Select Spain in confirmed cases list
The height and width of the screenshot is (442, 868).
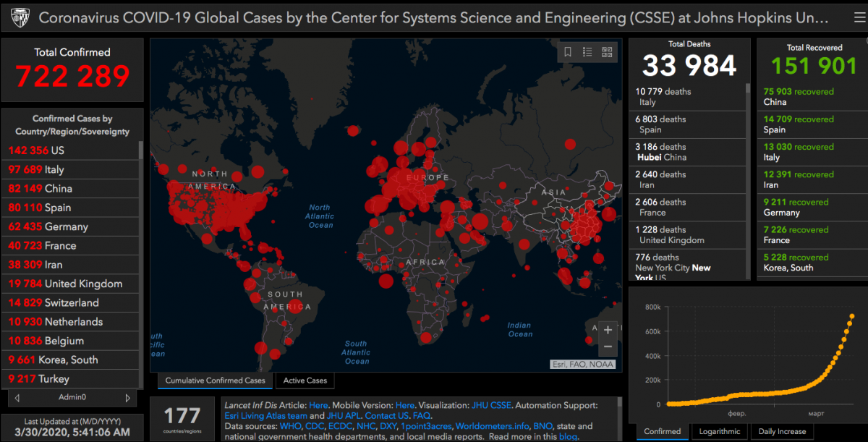(70, 208)
